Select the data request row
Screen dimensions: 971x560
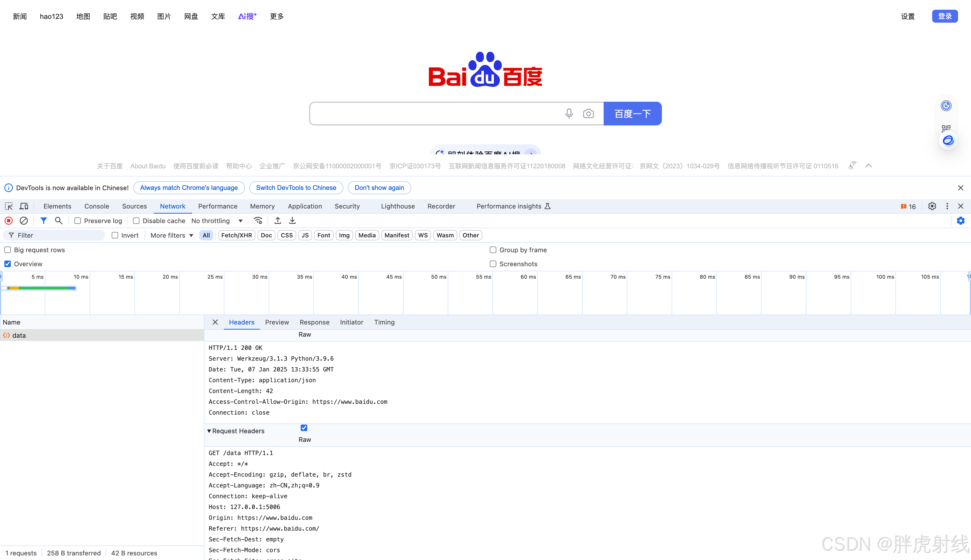[101, 335]
